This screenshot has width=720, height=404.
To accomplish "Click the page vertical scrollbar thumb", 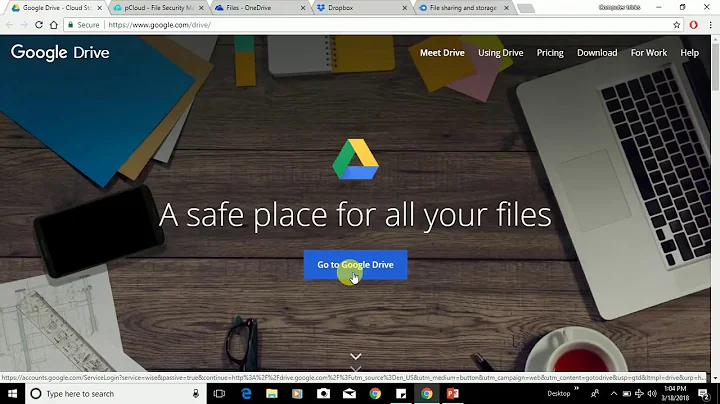I will (715, 67).
